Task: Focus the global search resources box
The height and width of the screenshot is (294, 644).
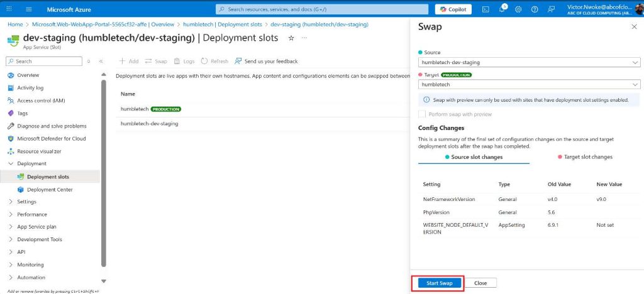Action: (323, 9)
